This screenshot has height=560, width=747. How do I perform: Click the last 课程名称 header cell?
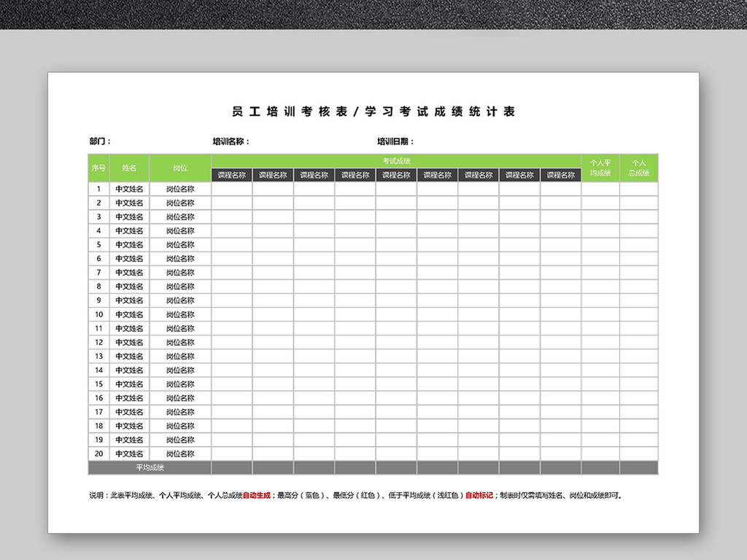[560, 174]
